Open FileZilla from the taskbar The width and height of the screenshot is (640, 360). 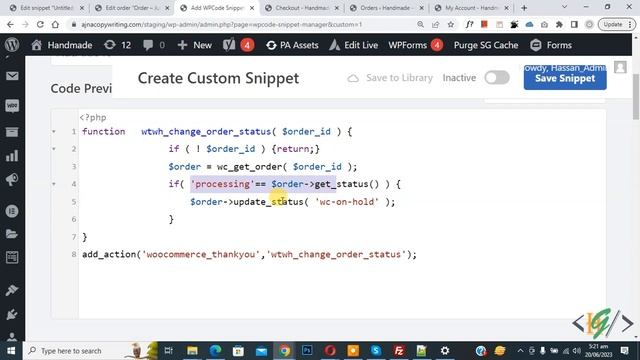click(x=399, y=351)
